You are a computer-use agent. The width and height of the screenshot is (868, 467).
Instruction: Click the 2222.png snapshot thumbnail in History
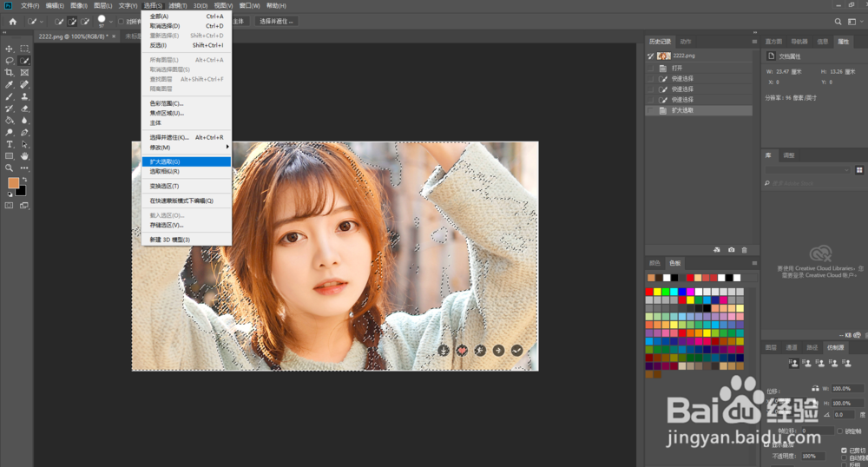click(x=663, y=55)
